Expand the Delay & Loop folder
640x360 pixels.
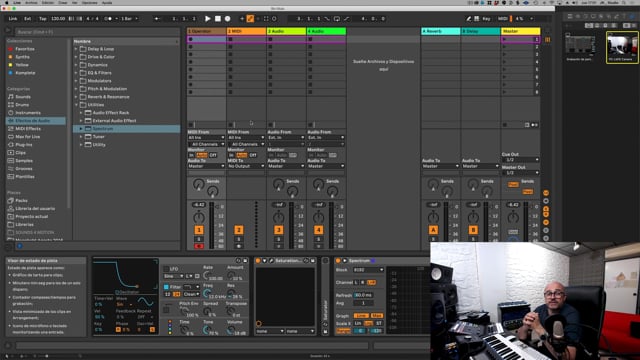pos(76,49)
